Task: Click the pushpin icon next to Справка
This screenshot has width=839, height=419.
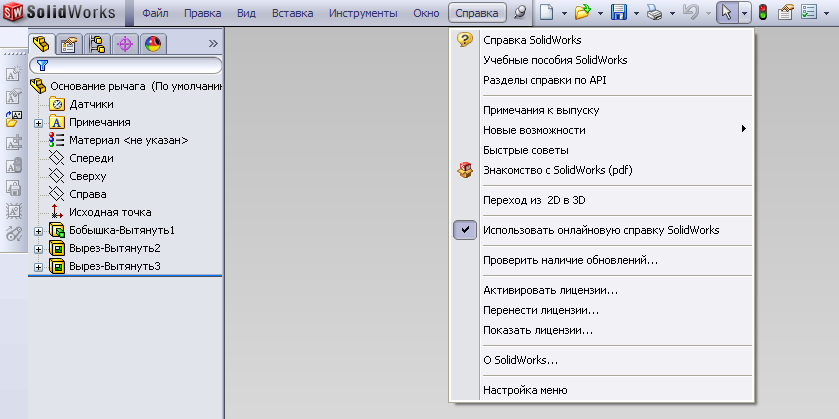Action: point(520,13)
